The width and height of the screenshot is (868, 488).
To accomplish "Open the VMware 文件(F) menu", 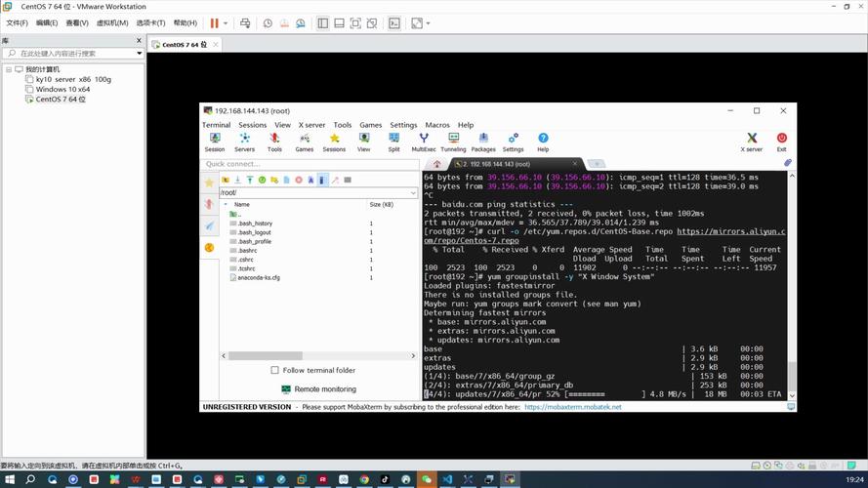I will 17,22.
